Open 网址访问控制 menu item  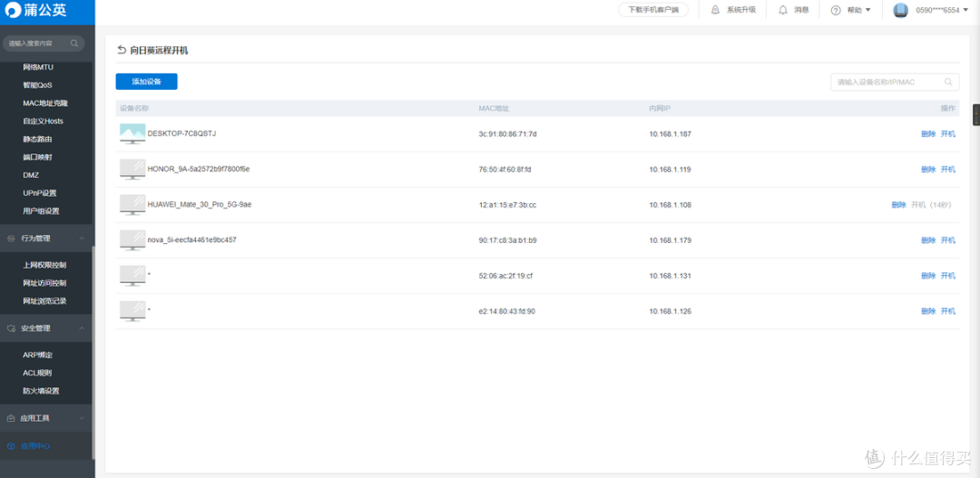pos(44,283)
